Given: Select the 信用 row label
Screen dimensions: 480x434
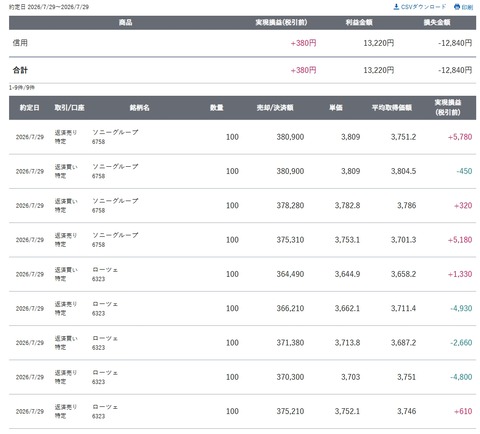Looking at the screenshot, I should [20, 43].
